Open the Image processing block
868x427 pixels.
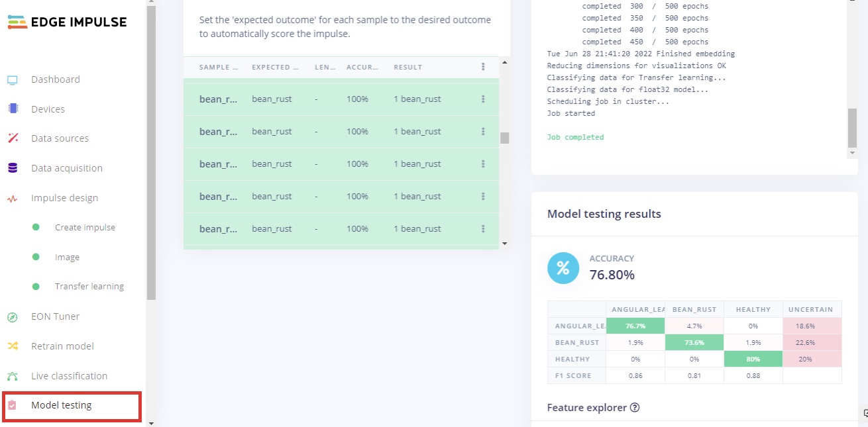point(67,258)
